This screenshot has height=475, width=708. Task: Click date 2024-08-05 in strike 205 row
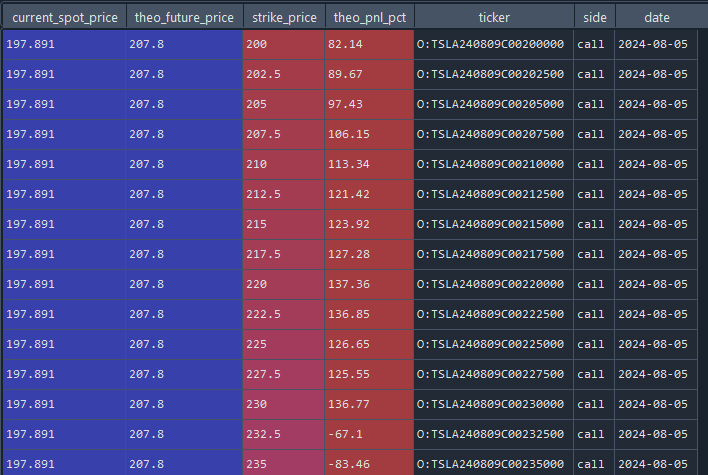[656, 104]
